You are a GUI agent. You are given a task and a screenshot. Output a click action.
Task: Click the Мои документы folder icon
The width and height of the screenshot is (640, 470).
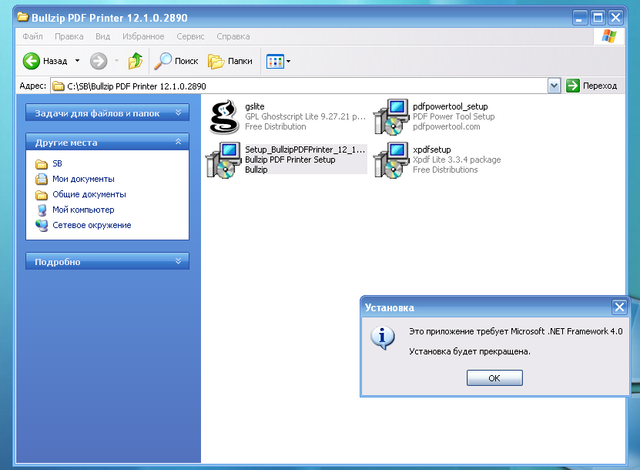point(41,179)
